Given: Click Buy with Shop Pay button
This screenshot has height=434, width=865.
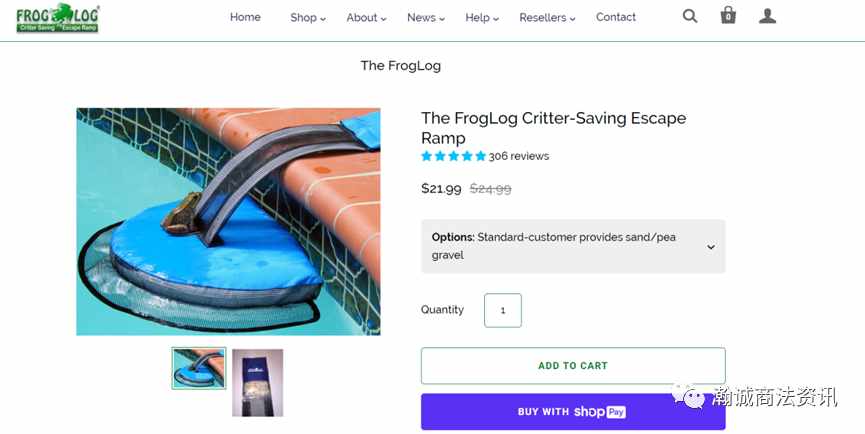Looking at the screenshot, I should (x=573, y=411).
